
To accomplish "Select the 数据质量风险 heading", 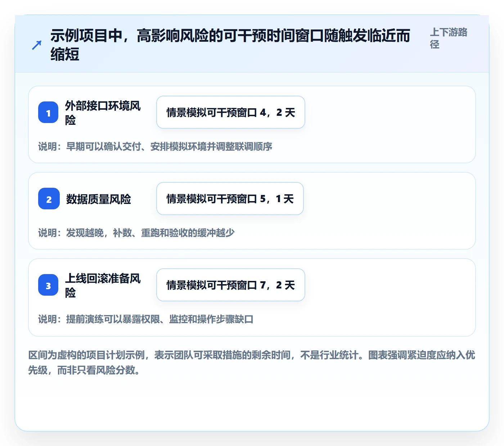I will tap(98, 199).
